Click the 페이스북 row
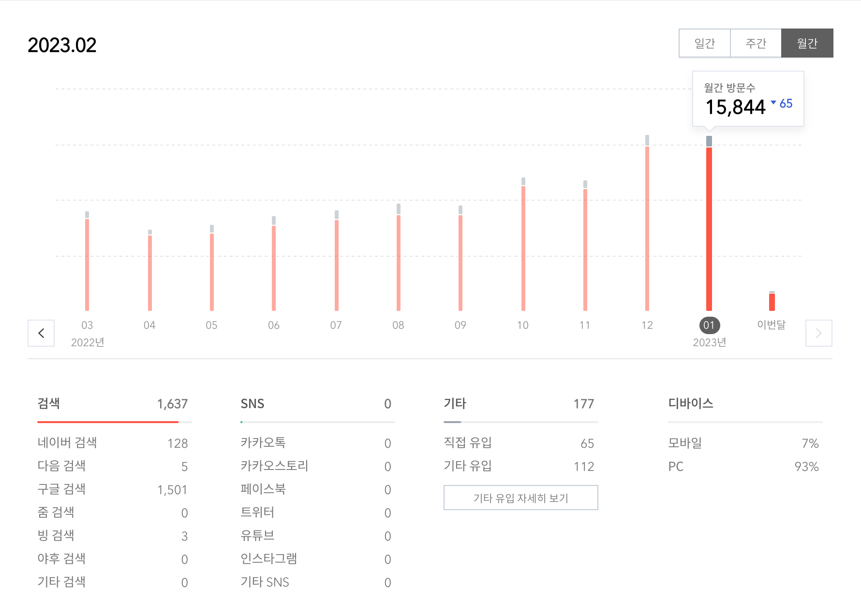Viewport: 861px width, 616px height. (316, 489)
